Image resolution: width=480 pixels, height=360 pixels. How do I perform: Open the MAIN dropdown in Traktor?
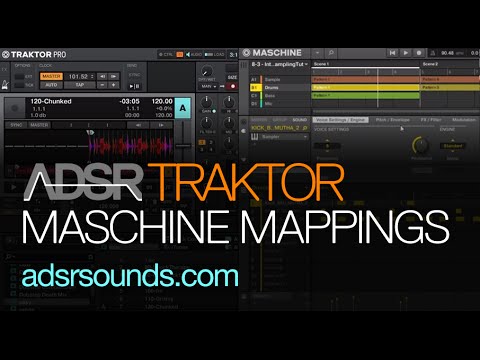pyautogui.click(x=209, y=86)
